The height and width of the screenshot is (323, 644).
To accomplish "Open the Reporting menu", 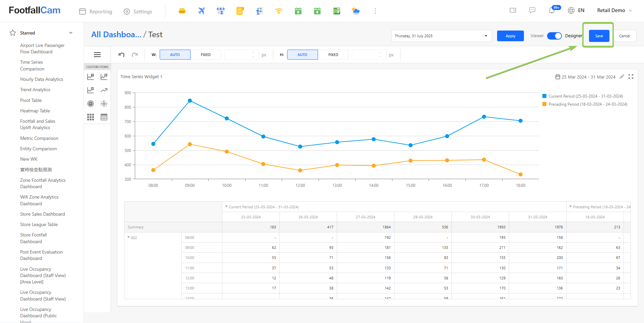I will 96,11.
